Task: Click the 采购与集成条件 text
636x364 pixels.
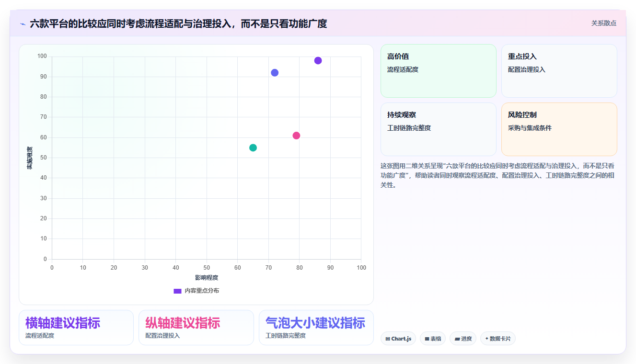Action: pos(530,128)
